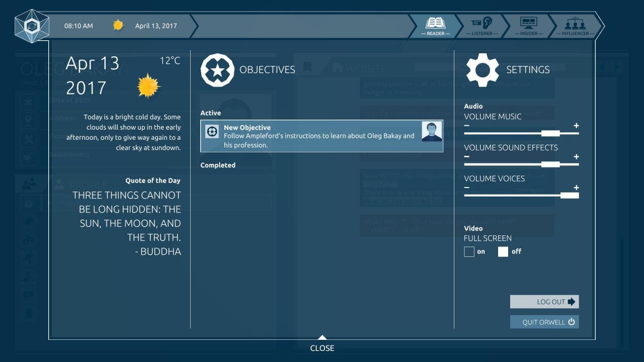
Task: Click the crosshair icon on New Objective
Action: [x=212, y=131]
